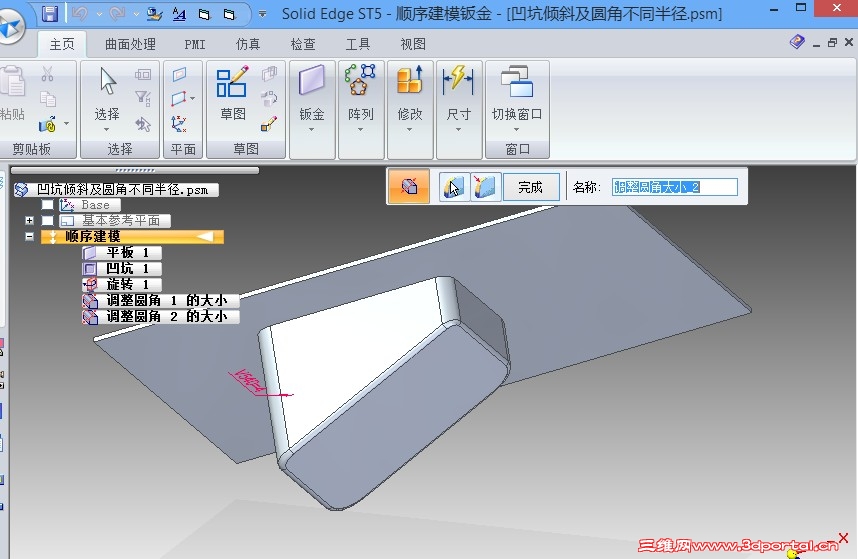Open the 修改 modify menu
The height and width of the screenshot is (559, 858).
(410, 98)
